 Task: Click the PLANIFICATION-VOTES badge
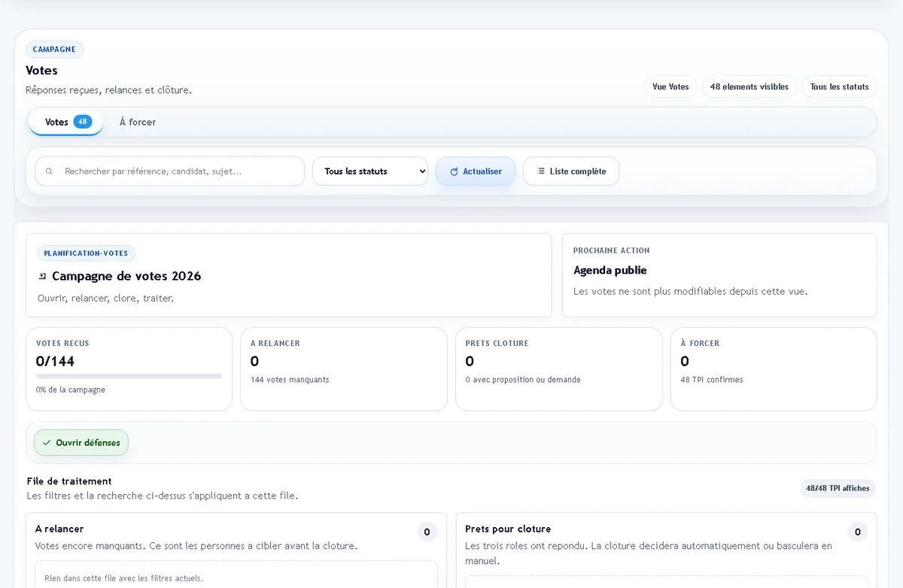click(86, 253)
